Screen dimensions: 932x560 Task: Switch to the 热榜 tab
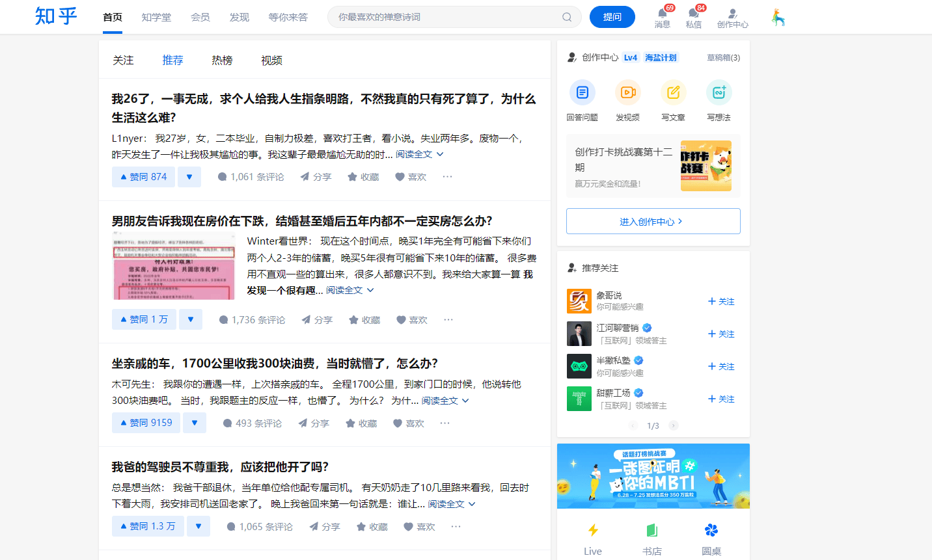click(x=221, y=60)
